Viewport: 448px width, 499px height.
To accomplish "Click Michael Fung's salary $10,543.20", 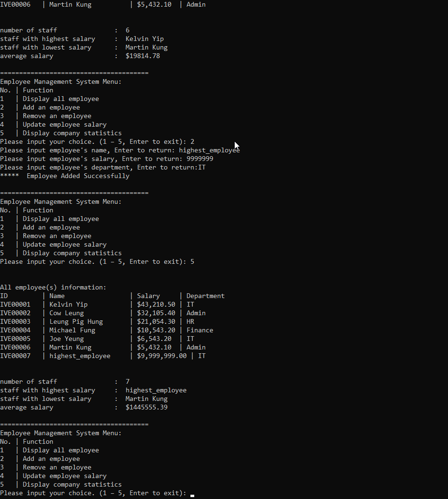I will 156,330.
